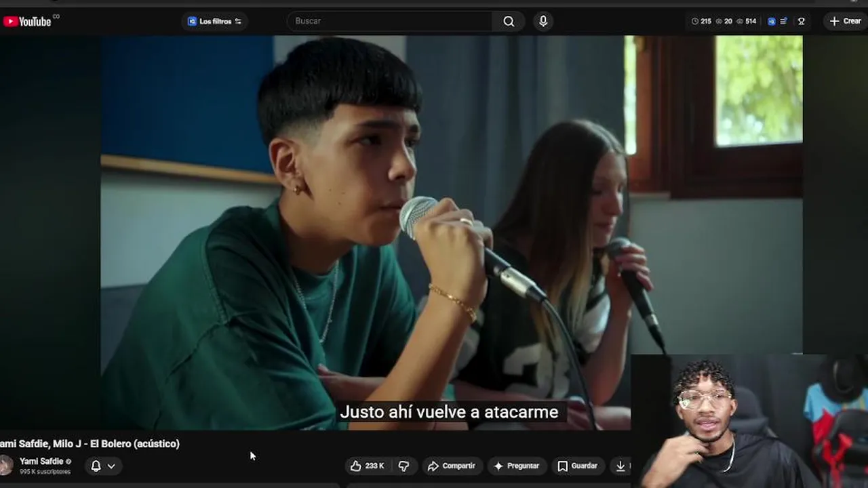The width and height of the screenshot is (868, 488).
Task: Click the Los filtros button
Action: (214, 21)
